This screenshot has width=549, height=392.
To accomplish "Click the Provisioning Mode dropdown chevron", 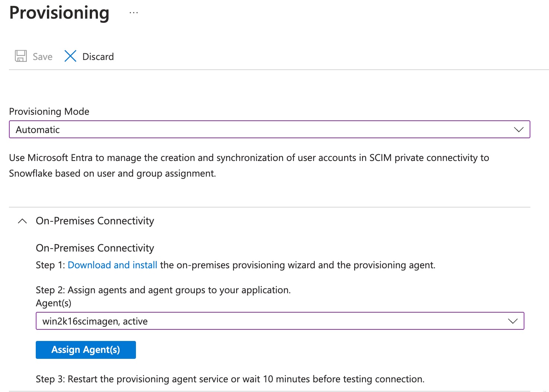I will click(x=519, y=129).
